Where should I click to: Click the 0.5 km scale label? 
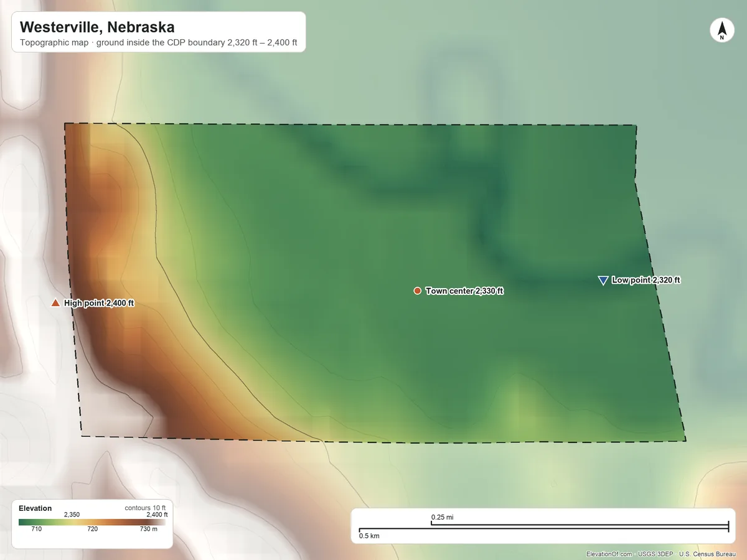point(369,536)
